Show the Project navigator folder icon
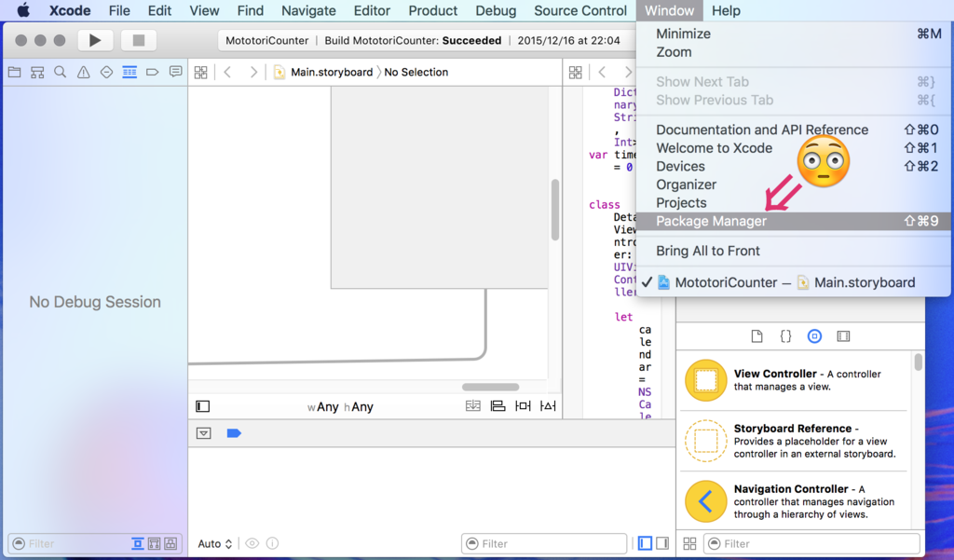Viewport: 954px width, 560px height. point(15,73)
